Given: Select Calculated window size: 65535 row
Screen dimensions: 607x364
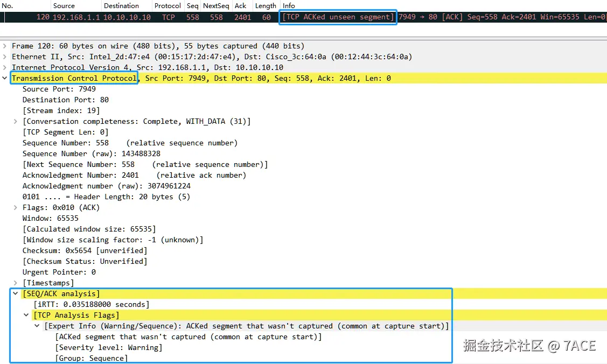Looking at the screenshot, I should pos(89,229).
